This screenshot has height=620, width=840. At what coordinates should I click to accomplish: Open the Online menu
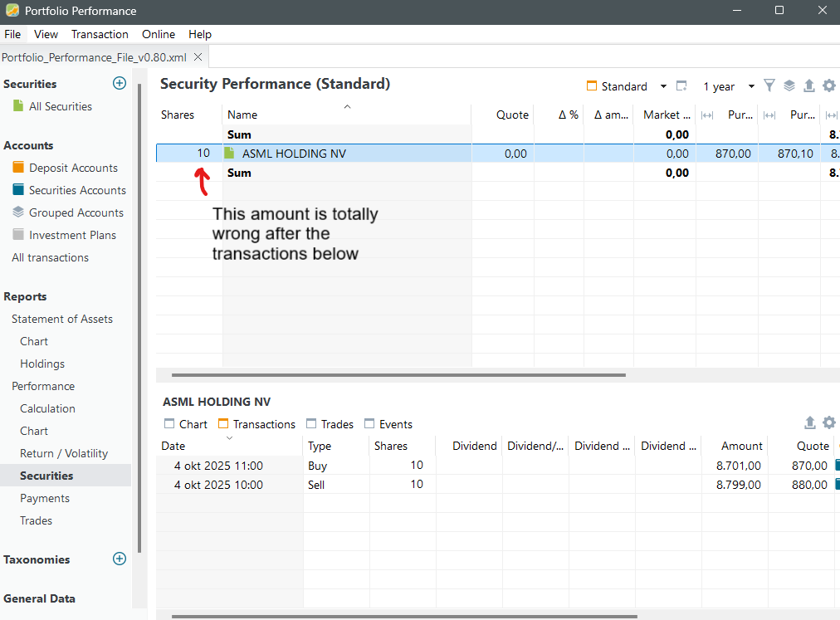[158, 34]
